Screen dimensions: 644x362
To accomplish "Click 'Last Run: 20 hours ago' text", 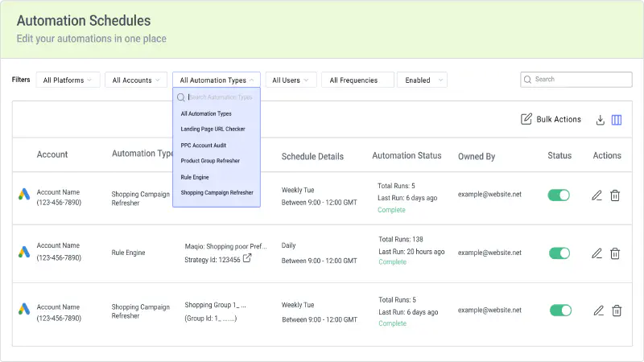I will coord(411,252).
